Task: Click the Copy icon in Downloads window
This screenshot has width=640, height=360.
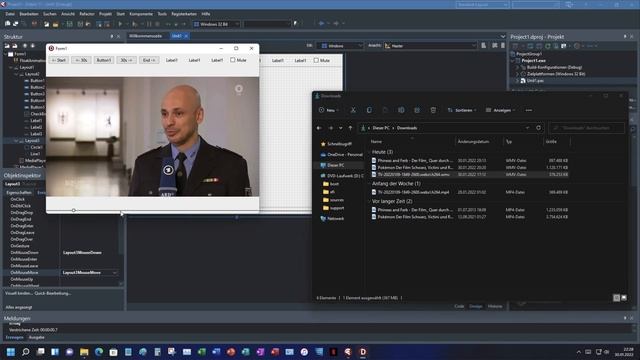Action: tap(369, 110)
